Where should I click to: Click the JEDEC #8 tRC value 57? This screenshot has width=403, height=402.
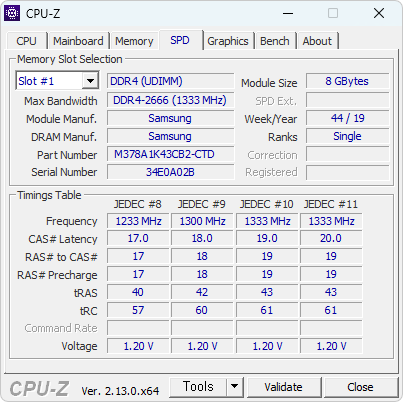138,311
